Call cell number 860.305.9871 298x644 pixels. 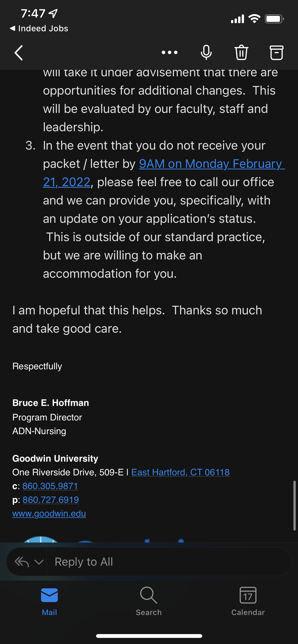coord(50,486)
